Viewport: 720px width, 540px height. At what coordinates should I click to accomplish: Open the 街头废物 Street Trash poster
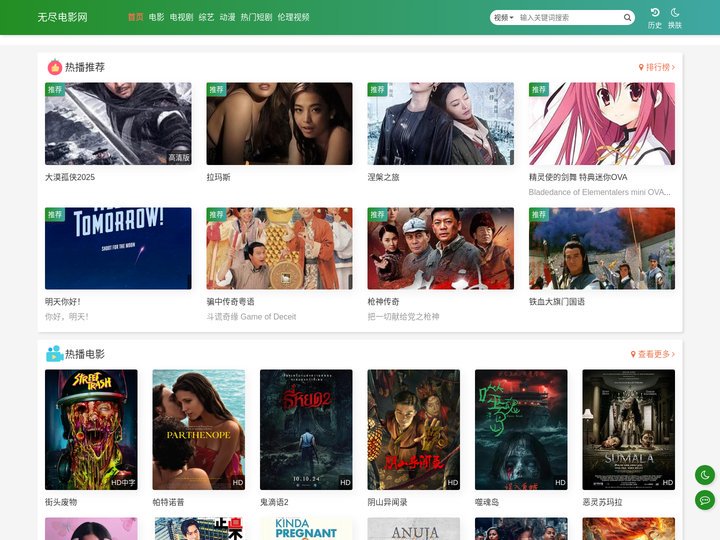[91, 429]
